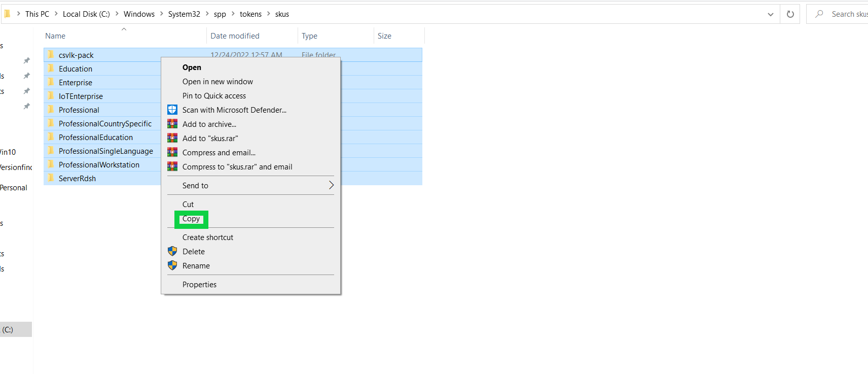
Task: Click the Microsoft Defender shield icon
Action: [172, 110]
